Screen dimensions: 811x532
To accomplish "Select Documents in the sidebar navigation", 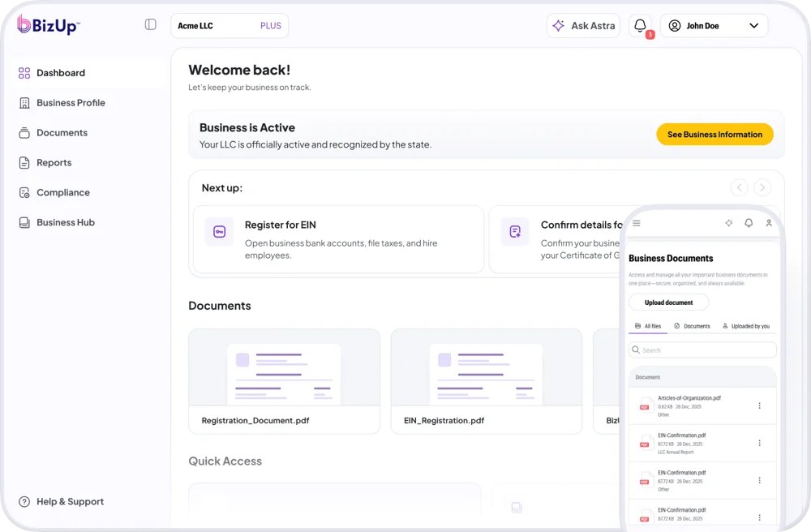I will point(54,133).
